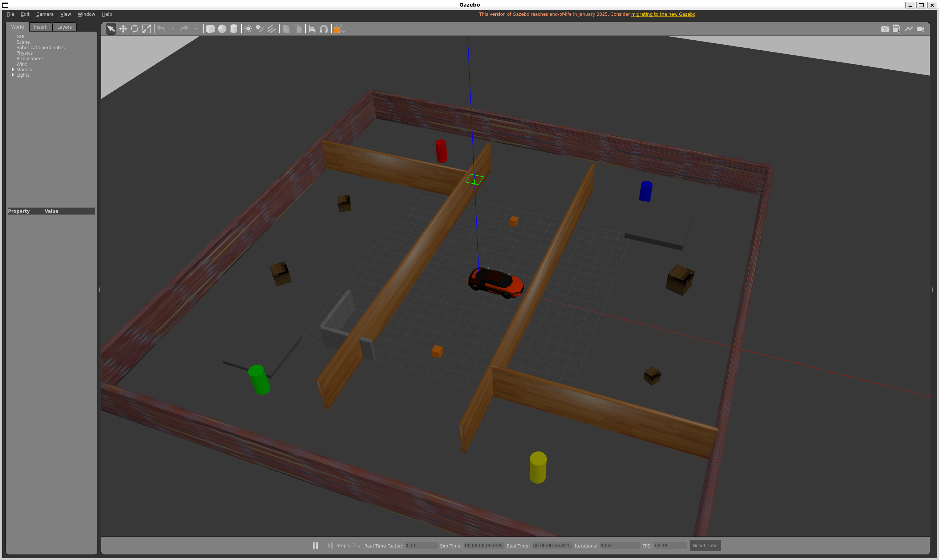Expand the Lights tree item
The image size is (939, 560).
[13, 75]
